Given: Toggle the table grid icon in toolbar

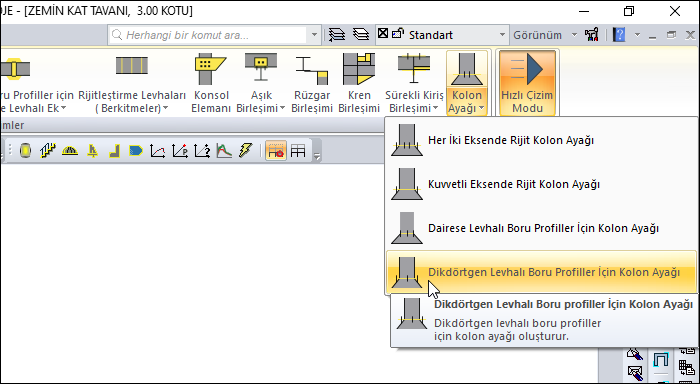Looking at the screenshot, I should (x=298, y=151).
